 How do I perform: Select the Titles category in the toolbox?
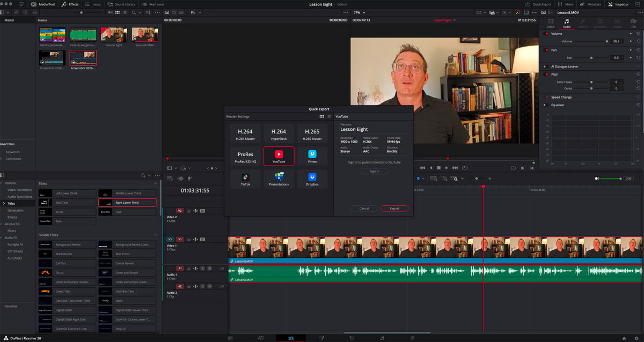(x=11, y=204)
